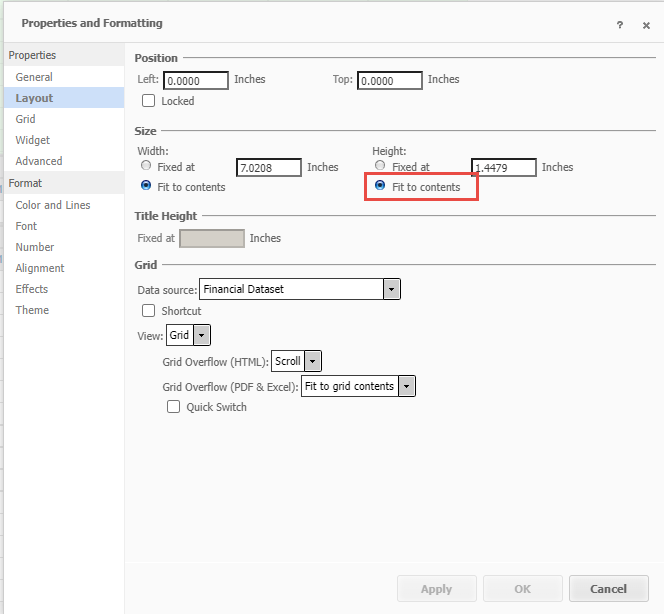Select Width Fit to contents radio
Screen dimensions: 664x614
pyautogui.click(x=146, y=185)
